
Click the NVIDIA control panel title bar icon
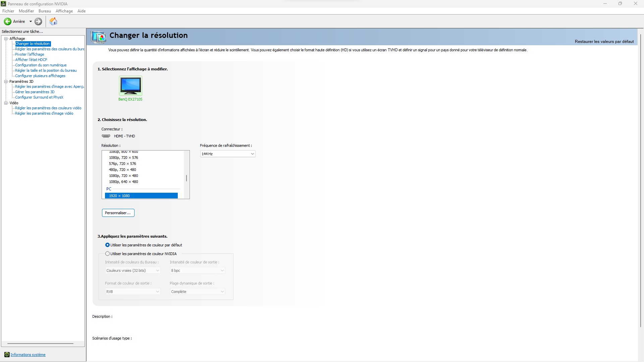[3, 4]
